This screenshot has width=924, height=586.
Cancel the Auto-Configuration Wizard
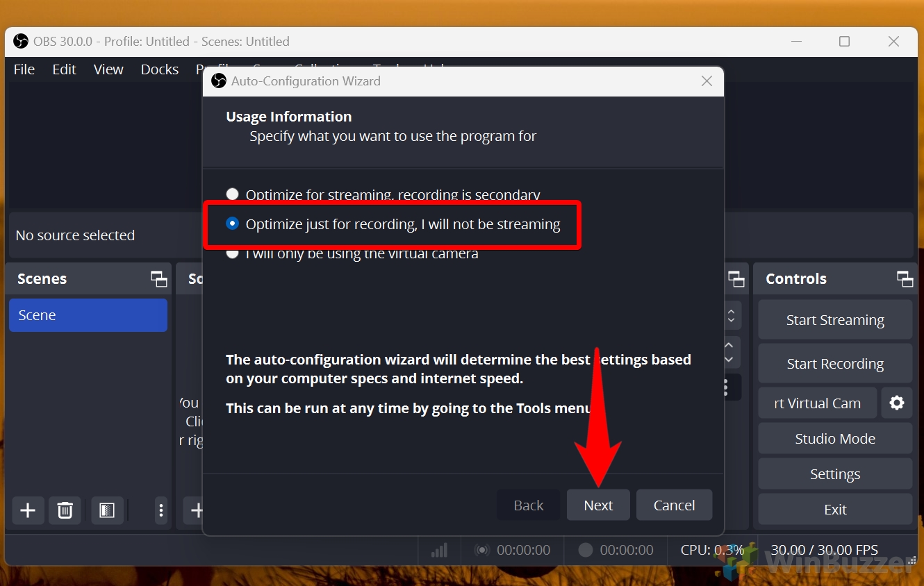(x=674, y=505)
